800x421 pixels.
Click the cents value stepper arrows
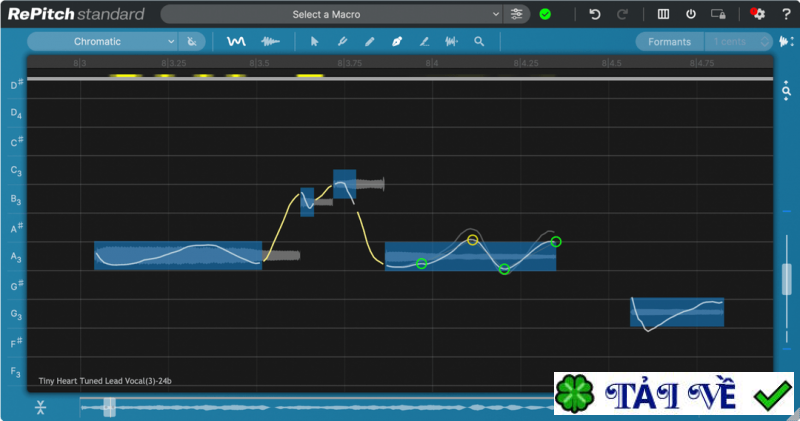[x=764, y=42]
